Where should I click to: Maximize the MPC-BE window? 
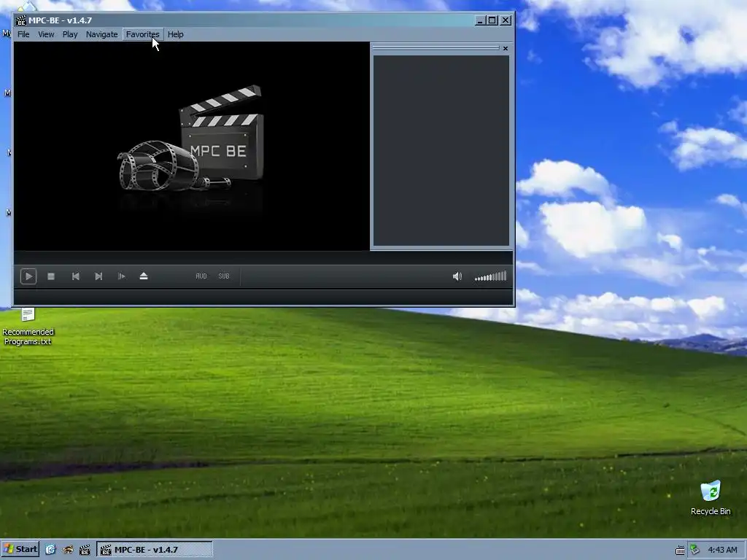point(492,20)
